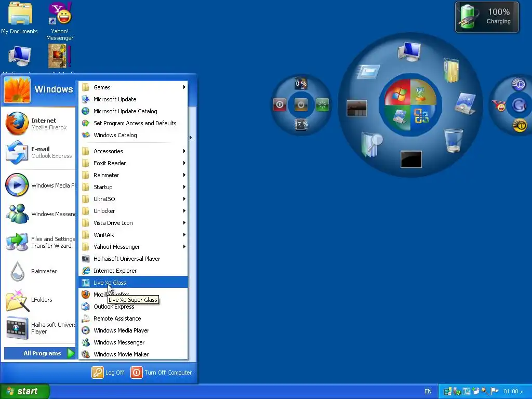Launch Internet Explorer from programs list

tap(133, 271)
